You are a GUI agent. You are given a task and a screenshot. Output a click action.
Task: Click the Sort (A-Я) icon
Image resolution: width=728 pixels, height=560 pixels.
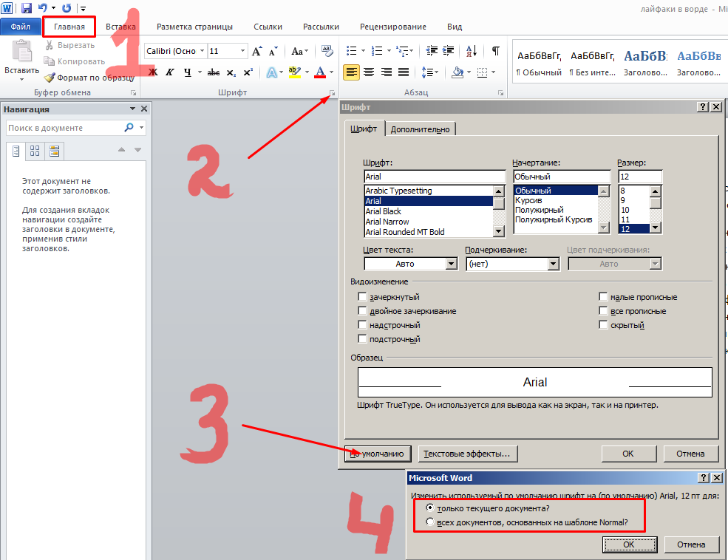(472, 50)
